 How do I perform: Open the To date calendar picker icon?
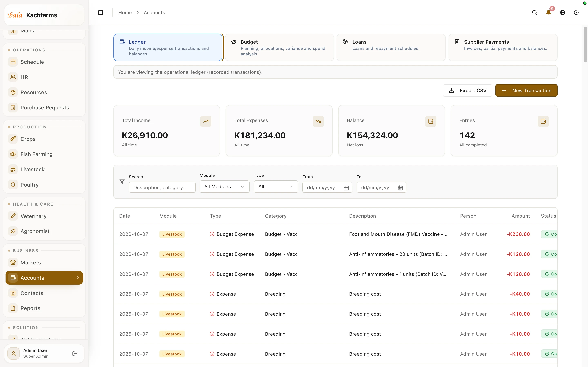tap(400, 188)
